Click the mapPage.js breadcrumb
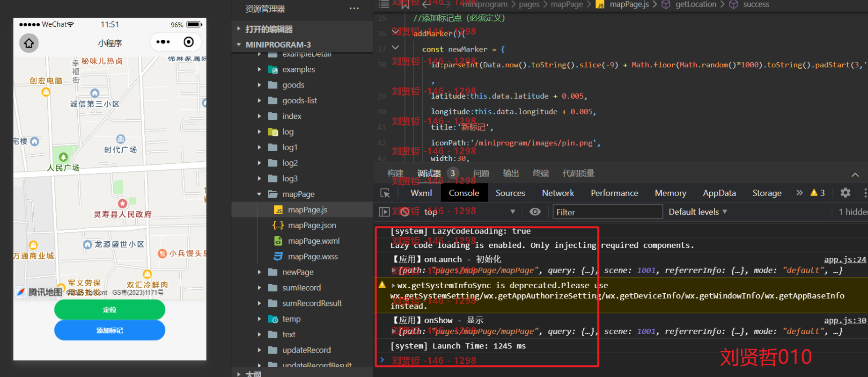 point(629,4)
